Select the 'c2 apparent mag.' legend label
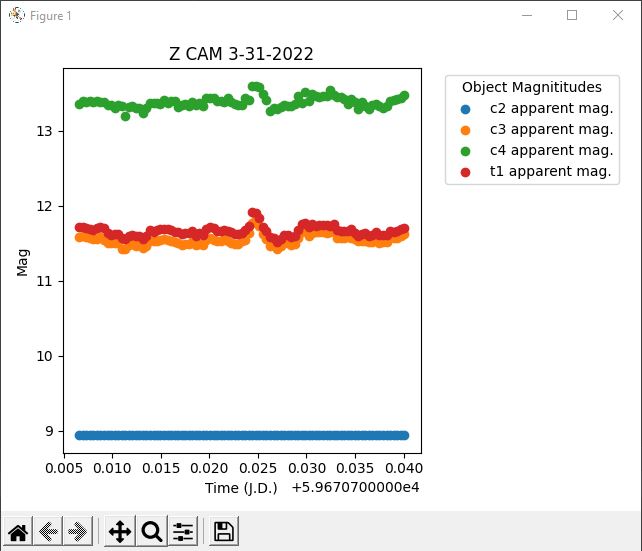This screenshot has width=642, height=551. pyautogui.click(x=551, y=108)
